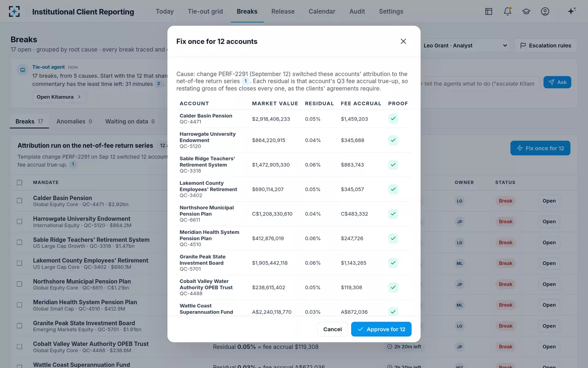Viewport: 588px width, 368px height.
Task: Click proof checkmark for Cobalt Valley Water Authority
Action: [393, 287]
